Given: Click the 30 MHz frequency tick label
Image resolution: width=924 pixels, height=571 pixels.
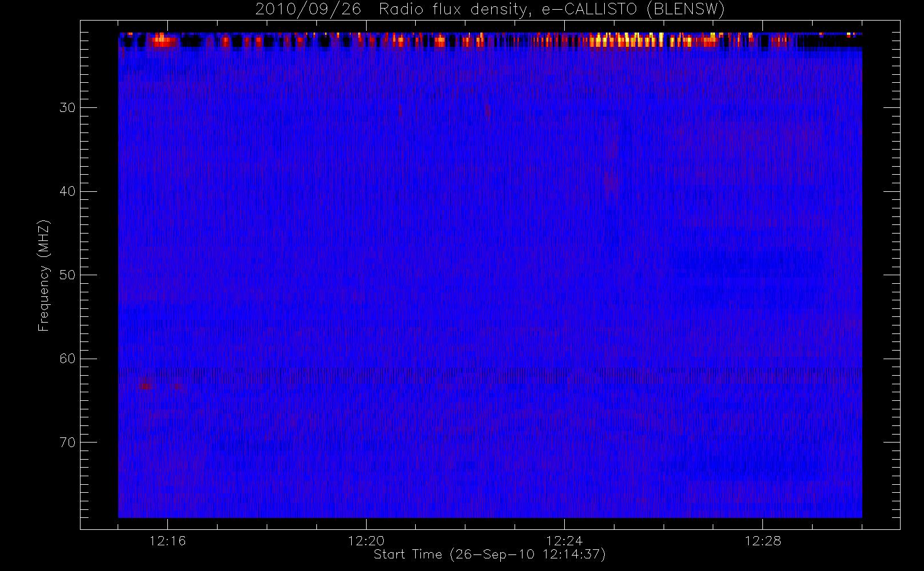Looking at the screenshot, I should pyautogui.click(x=67, y=107).
